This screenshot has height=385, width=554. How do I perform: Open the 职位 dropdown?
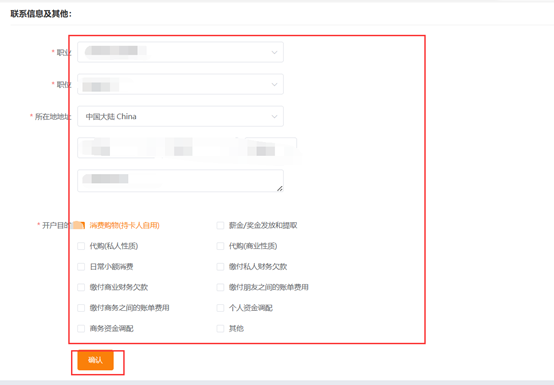click(180, 84)
